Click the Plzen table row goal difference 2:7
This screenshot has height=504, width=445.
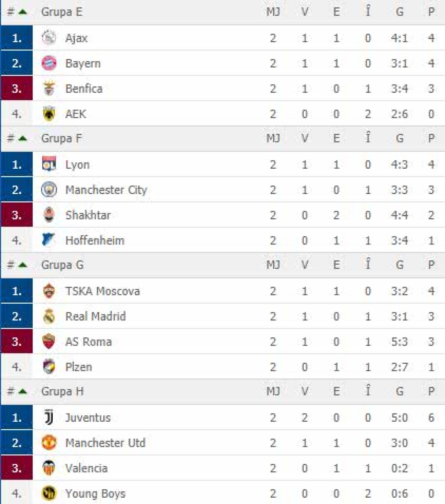pos(399,367)
